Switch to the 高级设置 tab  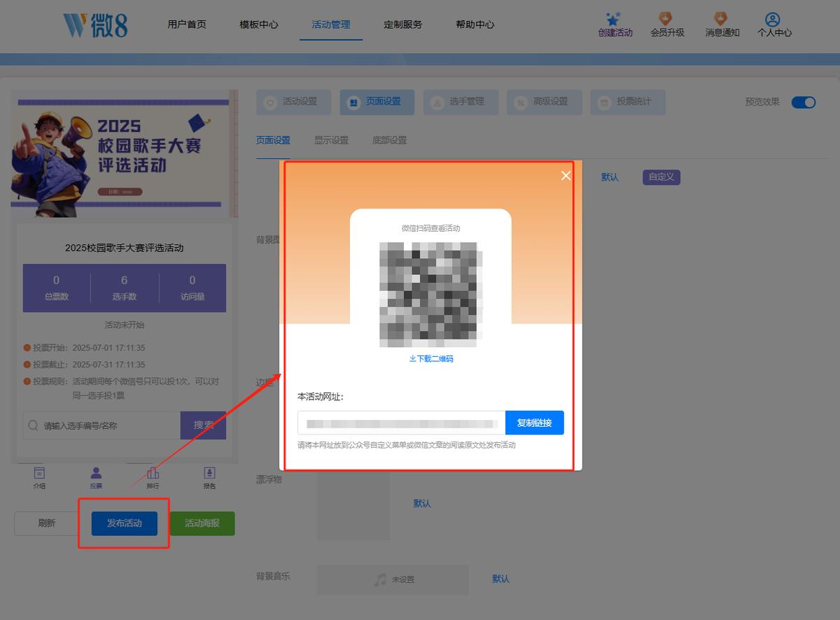point(544,102)
